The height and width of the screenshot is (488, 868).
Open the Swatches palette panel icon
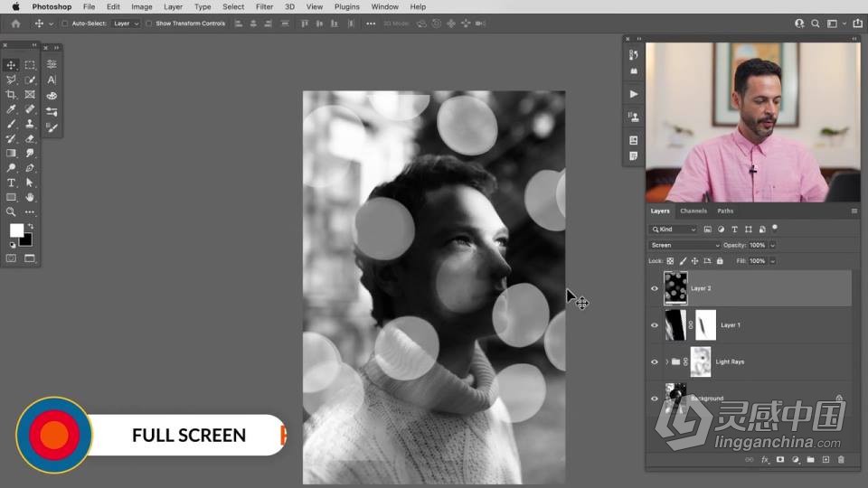[x=52, y=96]
